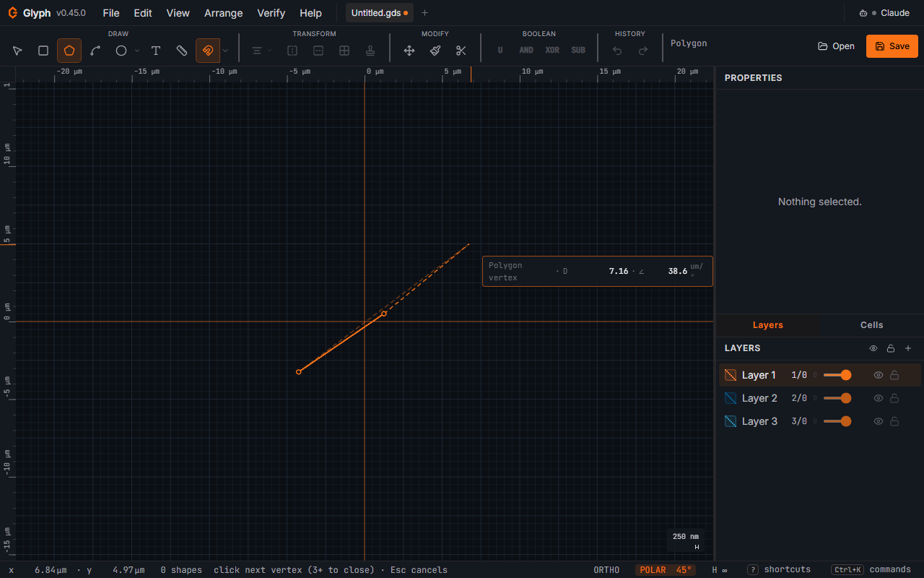The image size is (924, 578).
Task: Select the Text tool
Action: pyautogui.click(x=156, y=51)
